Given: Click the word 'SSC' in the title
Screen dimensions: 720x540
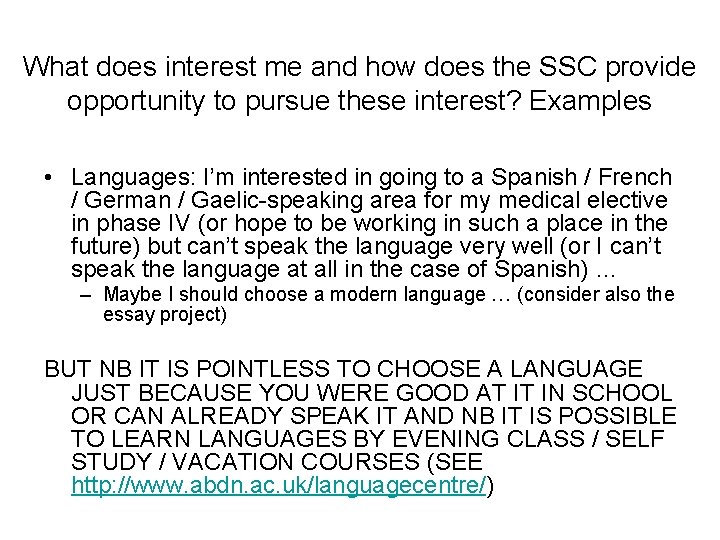Looking at the screenshot, I should [568, 67].
